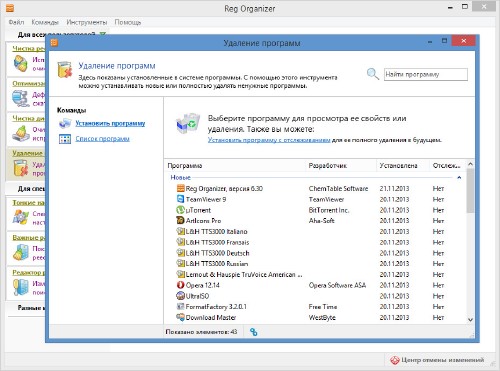
Task: Click the important registry sections icon in main sidebar
Action: coord(21,252)
